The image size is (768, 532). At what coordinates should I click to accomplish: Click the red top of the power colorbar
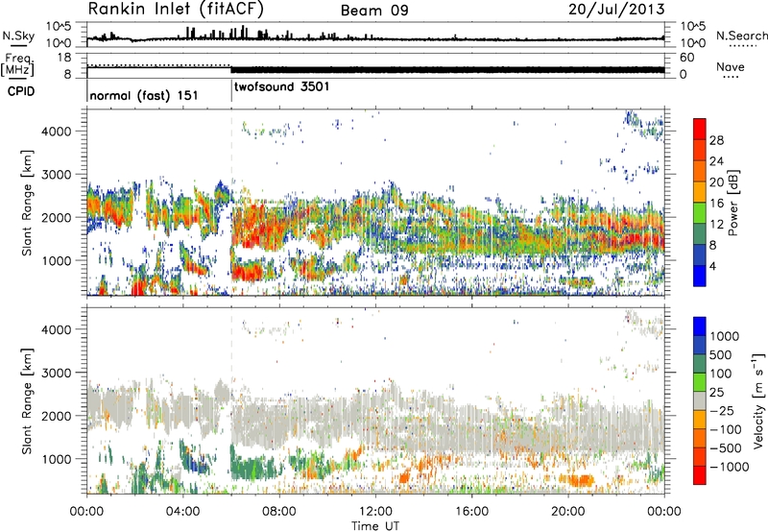[x=700, y=127]
